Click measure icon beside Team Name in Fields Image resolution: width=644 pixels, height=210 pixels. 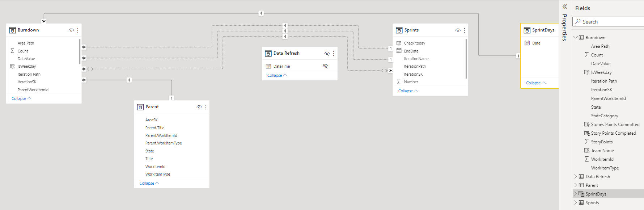[587, 151]
